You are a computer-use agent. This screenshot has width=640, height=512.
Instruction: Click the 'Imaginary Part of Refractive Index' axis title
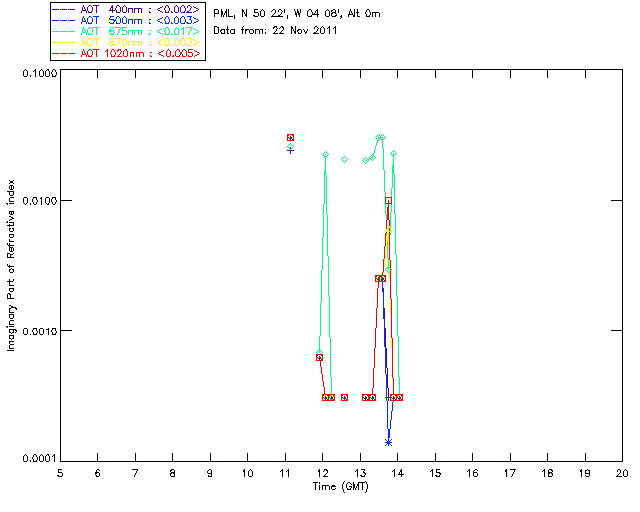coord(11,265)
